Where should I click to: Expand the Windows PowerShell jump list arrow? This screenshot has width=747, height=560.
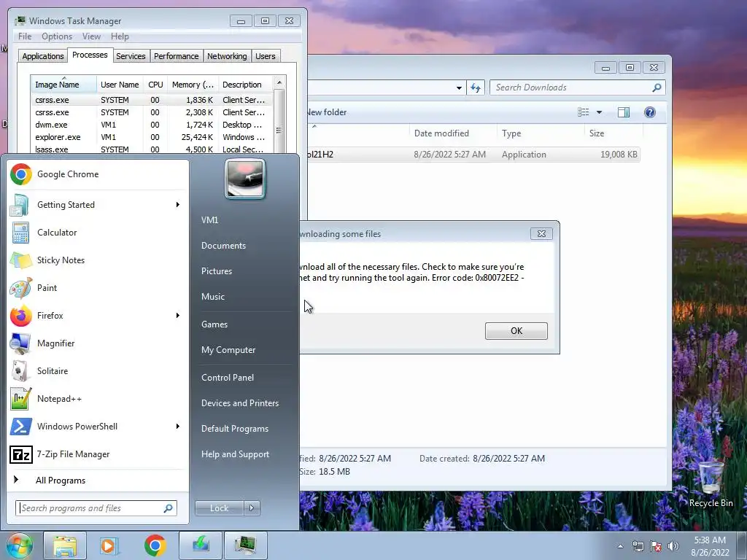coord(178,426)
